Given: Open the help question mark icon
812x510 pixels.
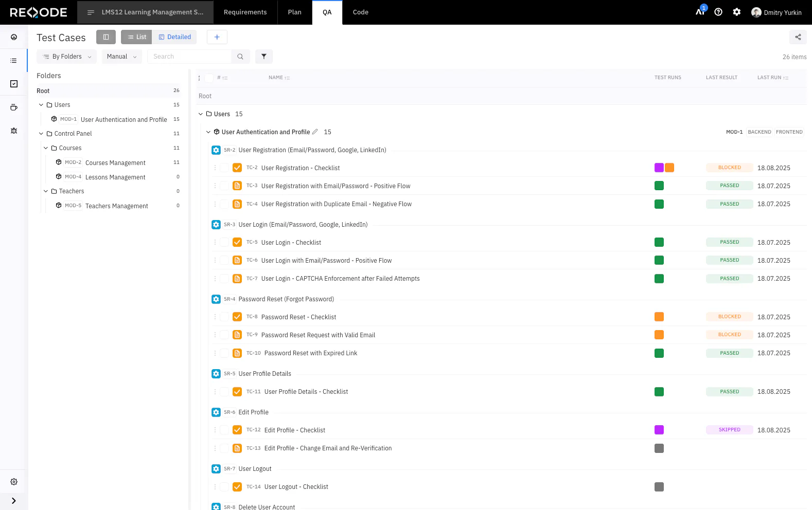Looking at the screenshot, I should pyautogui.click(x=718, y=12).
